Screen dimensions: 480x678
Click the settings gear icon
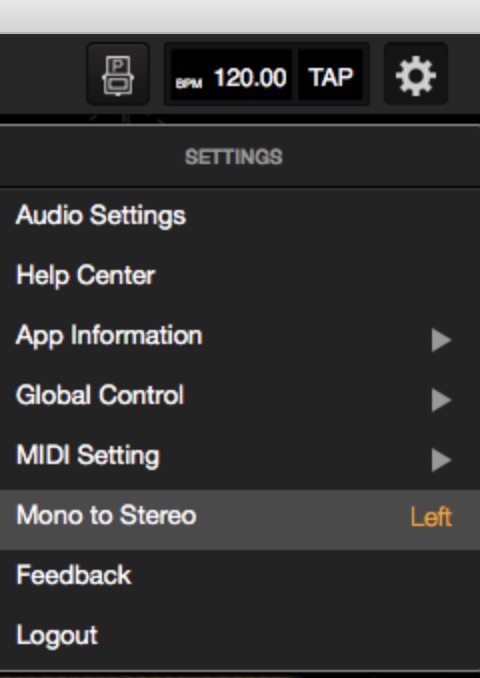(416, 74)
